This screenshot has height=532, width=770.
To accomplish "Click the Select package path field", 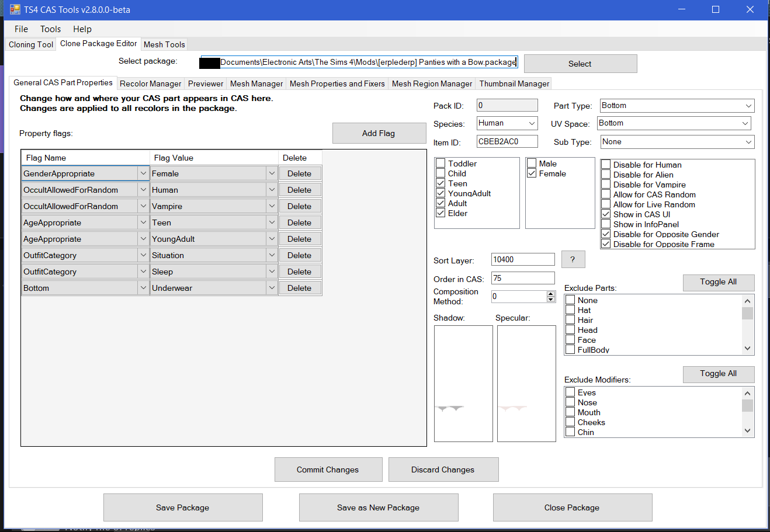I will click(359, 62).
